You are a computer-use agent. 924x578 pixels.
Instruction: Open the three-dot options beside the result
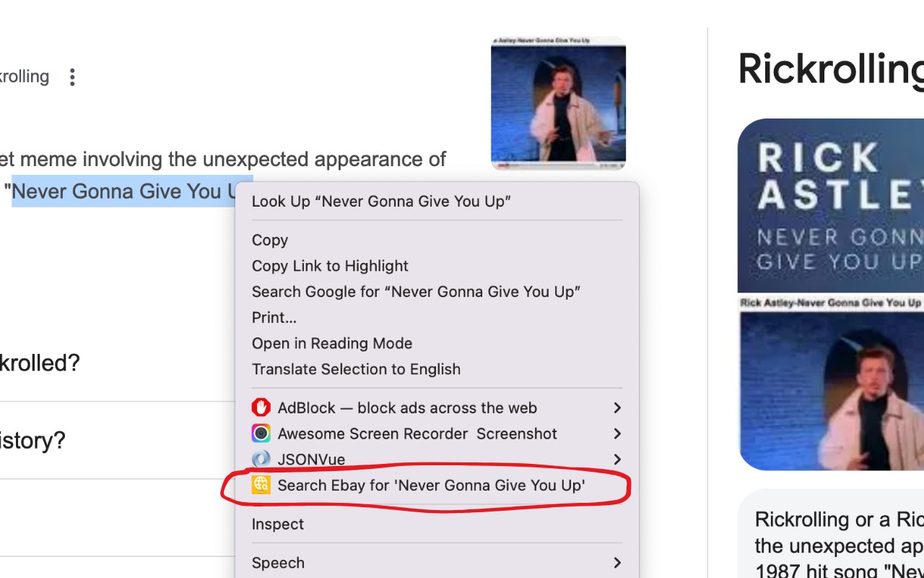tap(71, 77)
